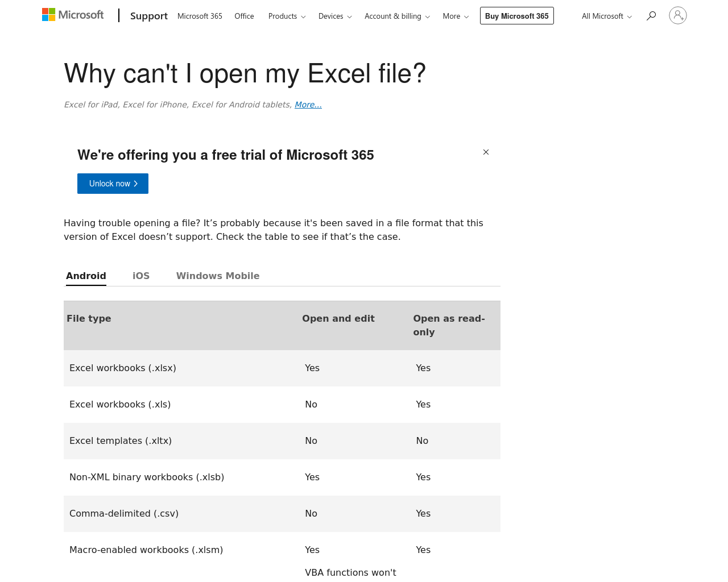Screen dimensions: 728x582
Task: Click Yes in .xlsb Open and edit
Action: (x=312, y=477)
